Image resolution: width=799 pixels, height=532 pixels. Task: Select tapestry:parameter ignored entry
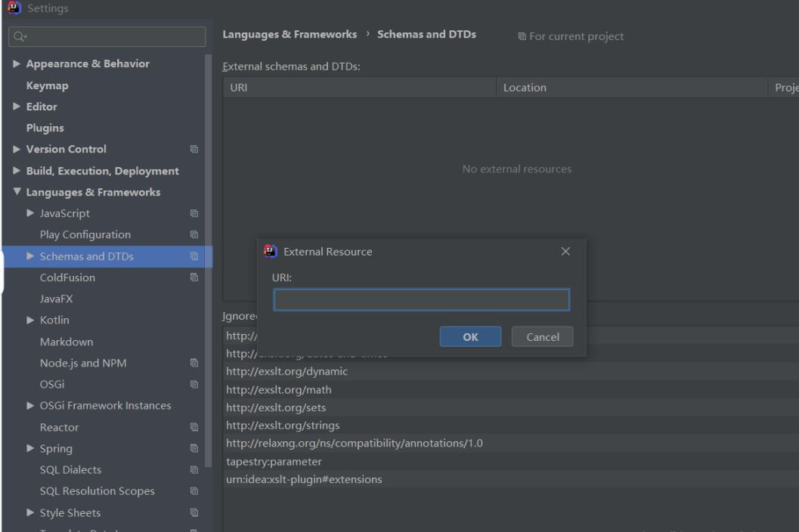(x=511, y=462)
